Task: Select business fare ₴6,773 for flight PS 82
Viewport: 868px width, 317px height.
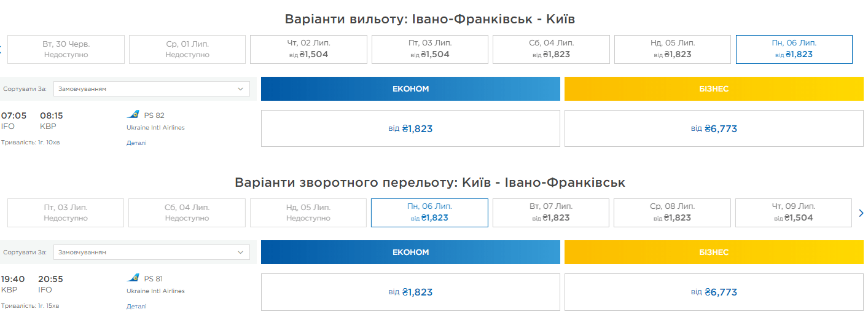Action: pos(714,128)
